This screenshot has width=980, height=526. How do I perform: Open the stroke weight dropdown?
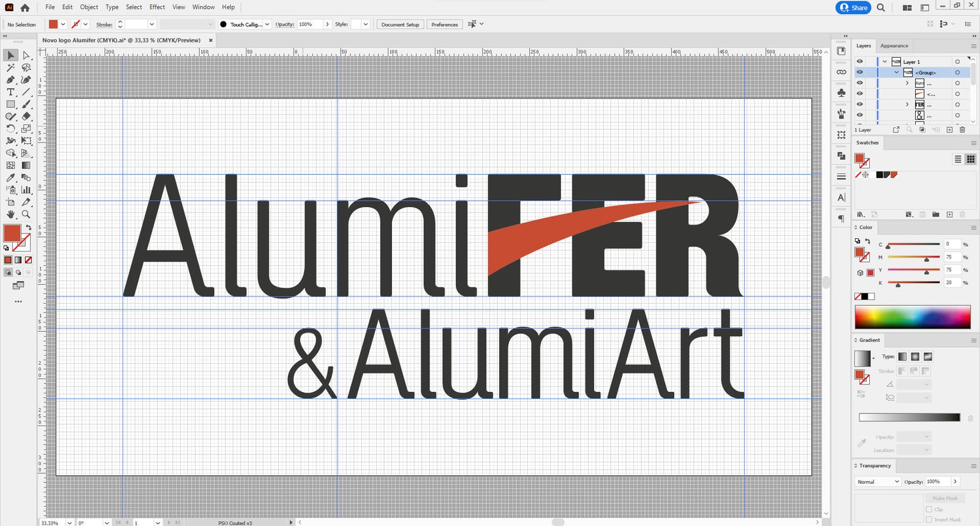tap(152, 24)
